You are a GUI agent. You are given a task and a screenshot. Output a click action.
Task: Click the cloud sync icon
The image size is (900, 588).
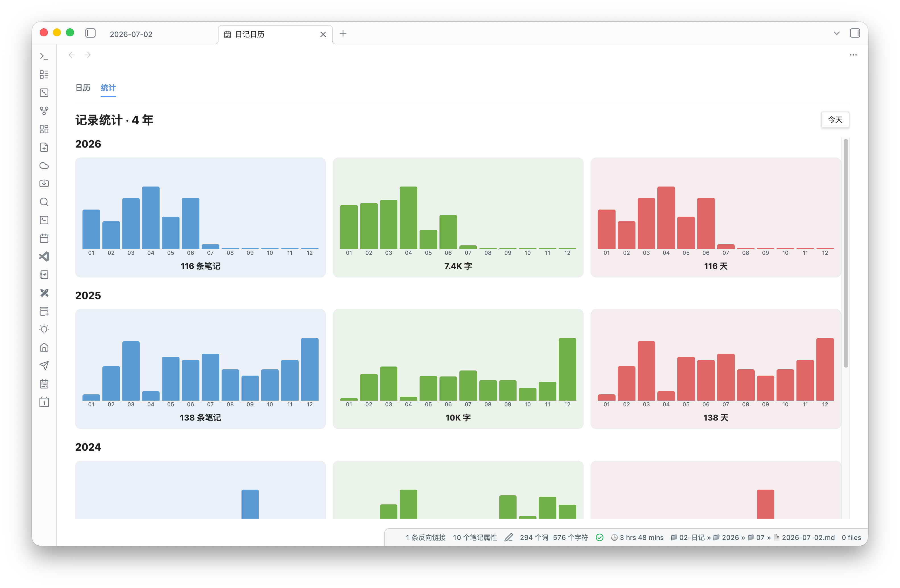(x=44, y=165)
